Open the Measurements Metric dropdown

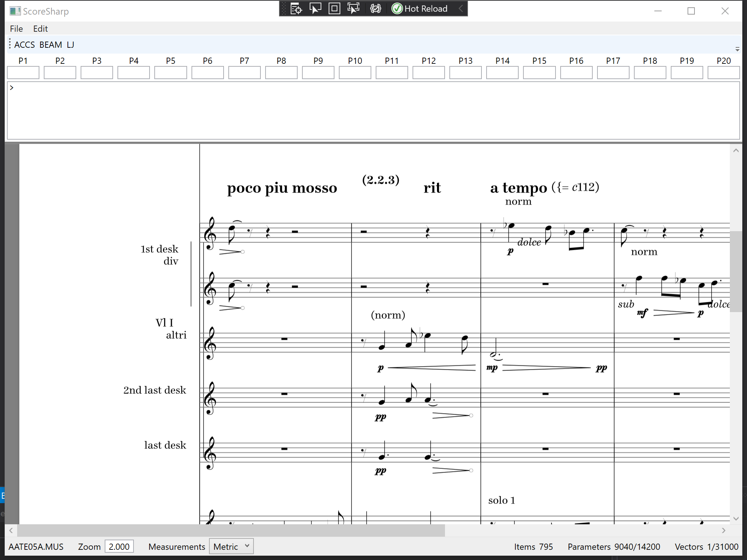point(231,547)
